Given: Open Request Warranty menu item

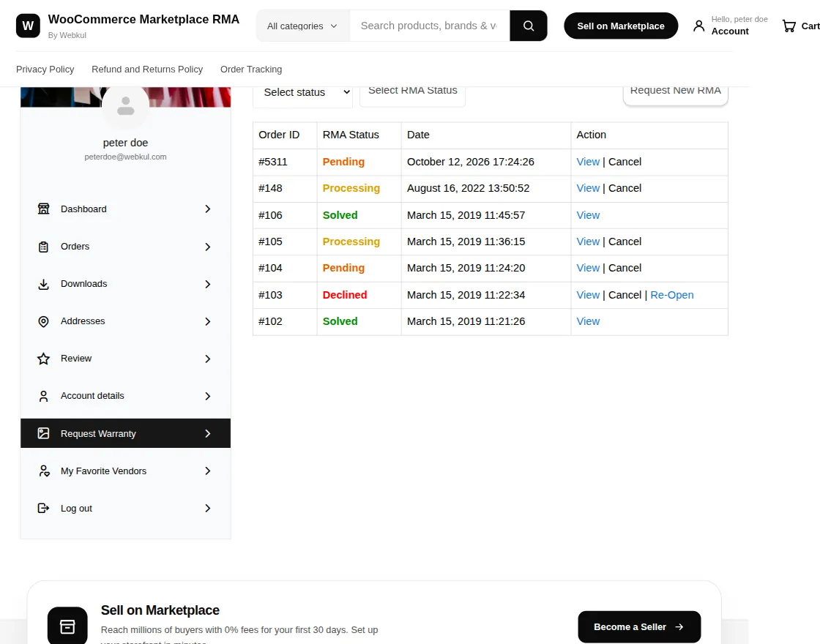Looking at the screenshot, I should [125, 433].
